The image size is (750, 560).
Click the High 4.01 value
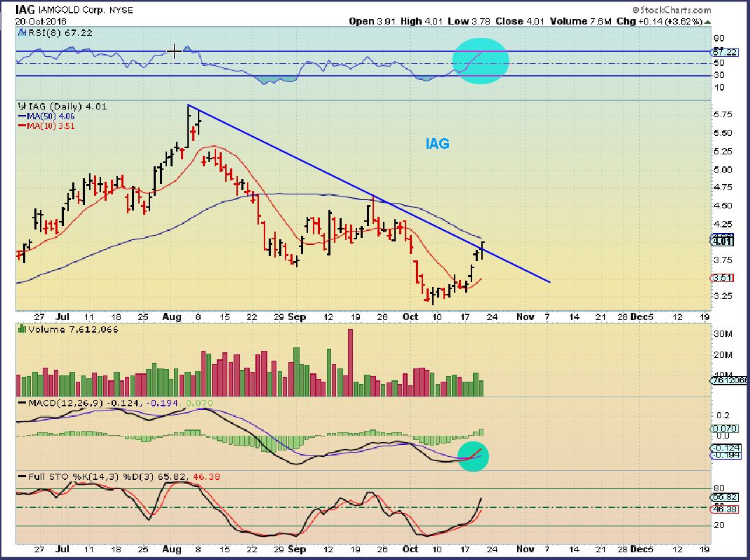click(x=422, y=22)
